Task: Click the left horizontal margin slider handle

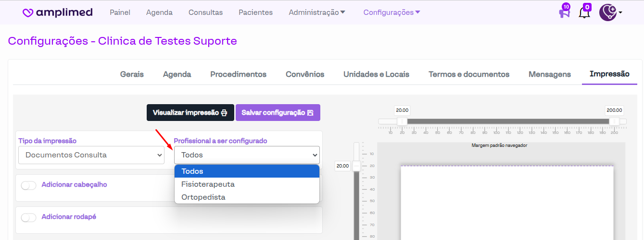Action: coord(402,121)
